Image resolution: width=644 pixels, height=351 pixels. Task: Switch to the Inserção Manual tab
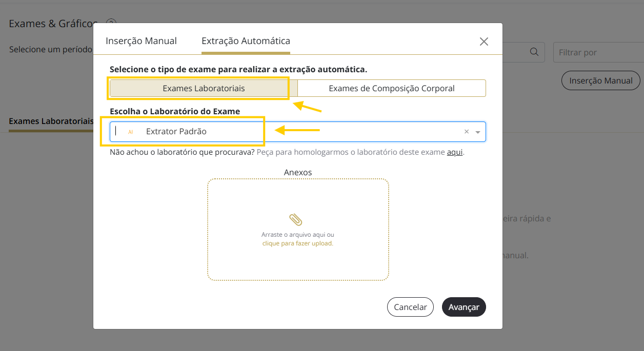tap(141, 41)
